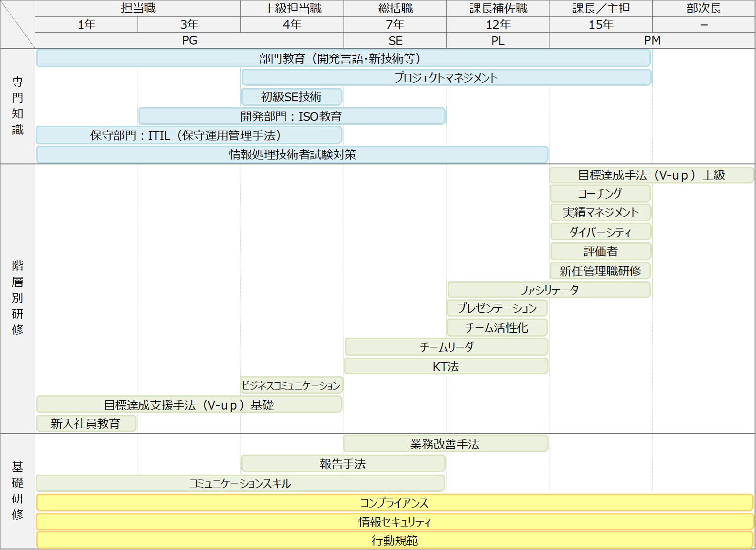756x550 pixels.
Task: Select the 1年 header cell
Action: pyautogui.click(x=87, y=24)
